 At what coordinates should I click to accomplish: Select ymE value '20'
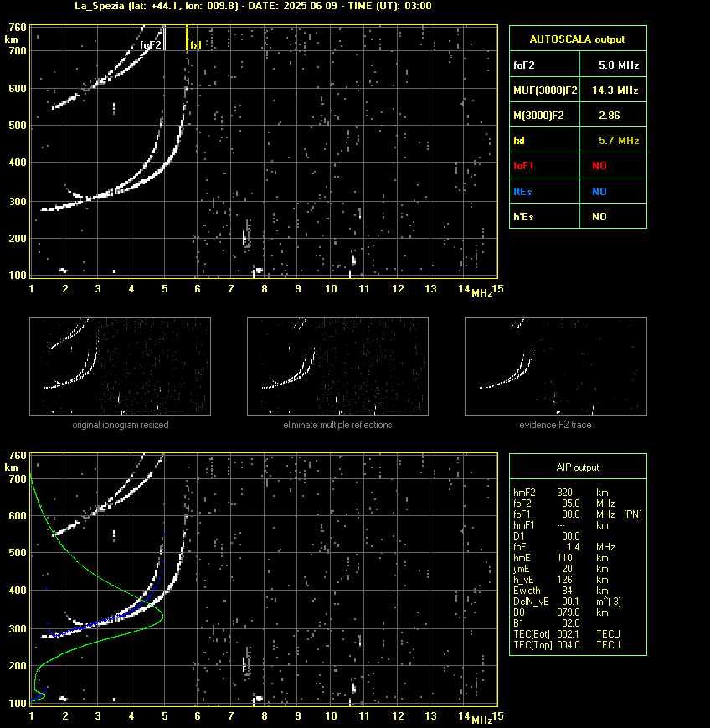coord(567,569)
